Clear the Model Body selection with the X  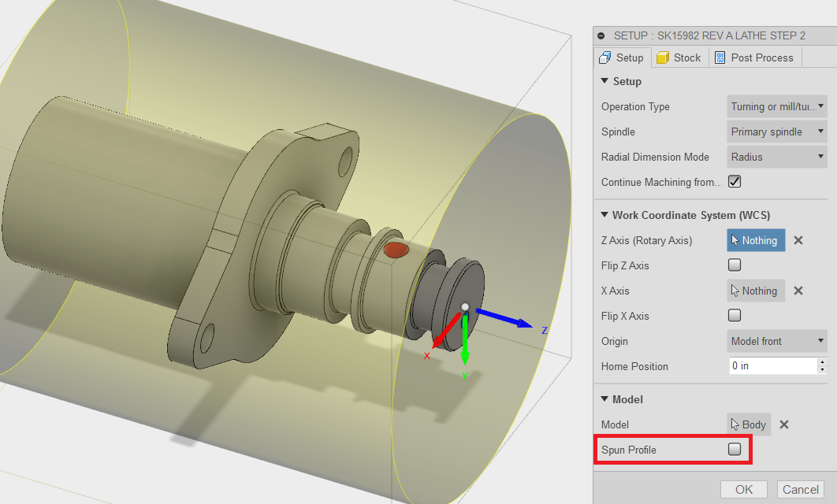point(783,424)
